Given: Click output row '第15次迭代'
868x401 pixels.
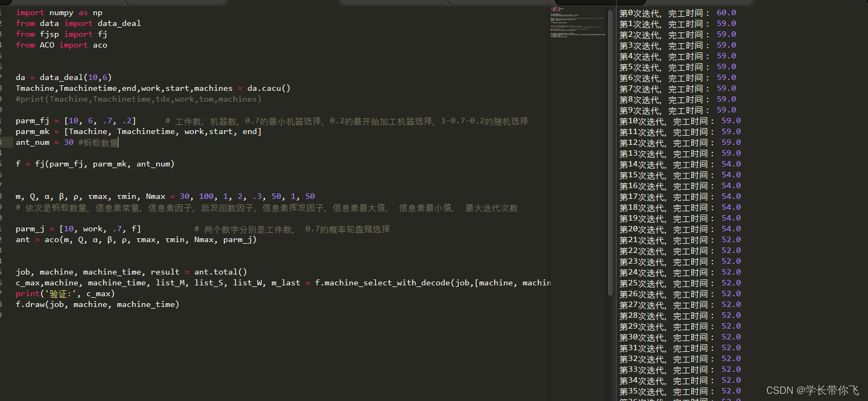Looking at the screenshot, I should pyautogui.click(x=680, y=175).
